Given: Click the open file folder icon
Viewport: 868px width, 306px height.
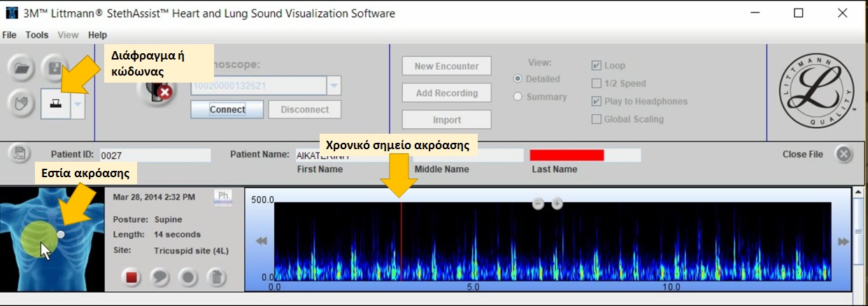Looking at the screenshot, I should 23,69.
